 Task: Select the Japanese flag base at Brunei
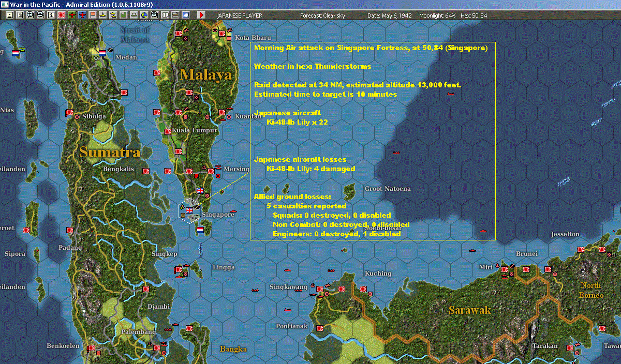tap(526, 269)
